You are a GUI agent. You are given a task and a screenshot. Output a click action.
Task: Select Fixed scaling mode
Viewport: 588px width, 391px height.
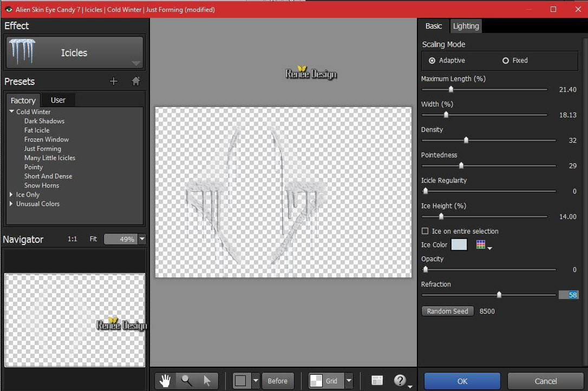[506, 61]
